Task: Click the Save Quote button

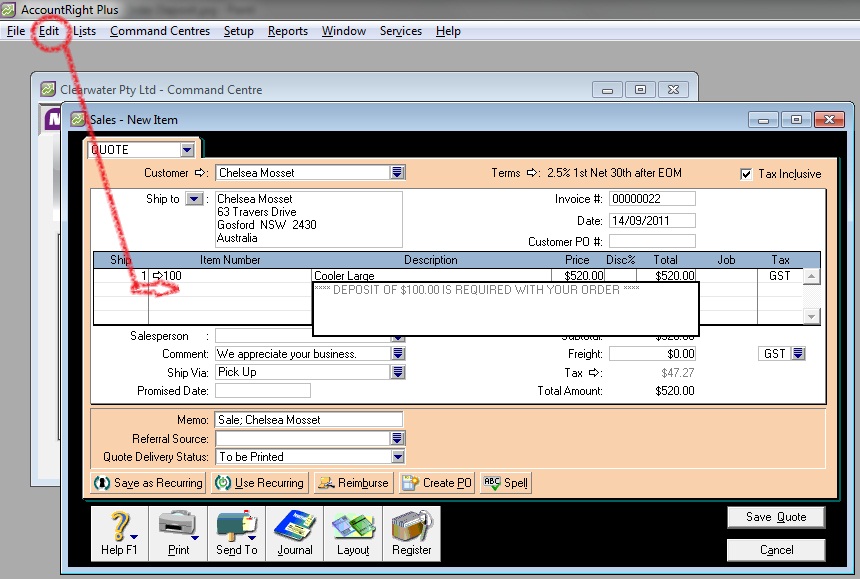Action: pos(776,517)
